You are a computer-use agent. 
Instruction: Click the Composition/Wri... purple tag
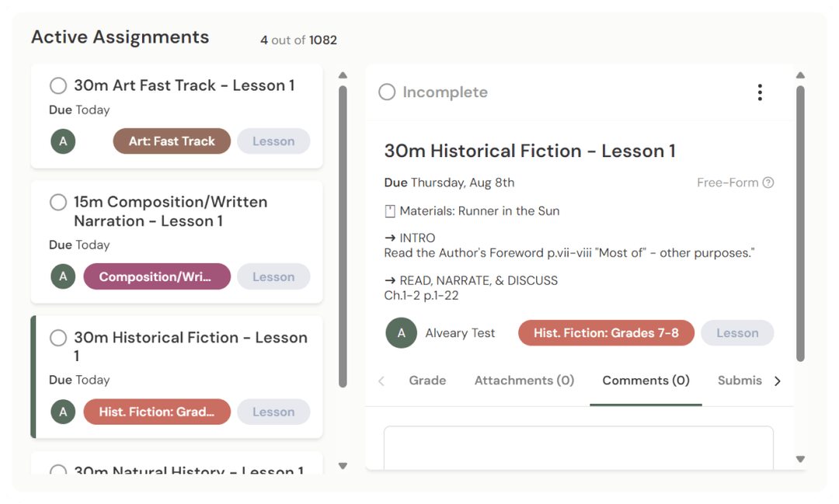point(157,276)
